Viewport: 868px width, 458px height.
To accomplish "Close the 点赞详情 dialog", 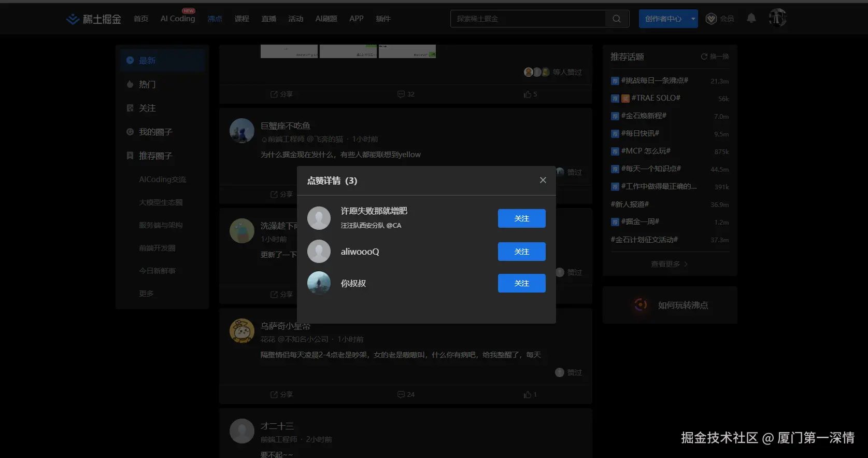I will 543,180.
